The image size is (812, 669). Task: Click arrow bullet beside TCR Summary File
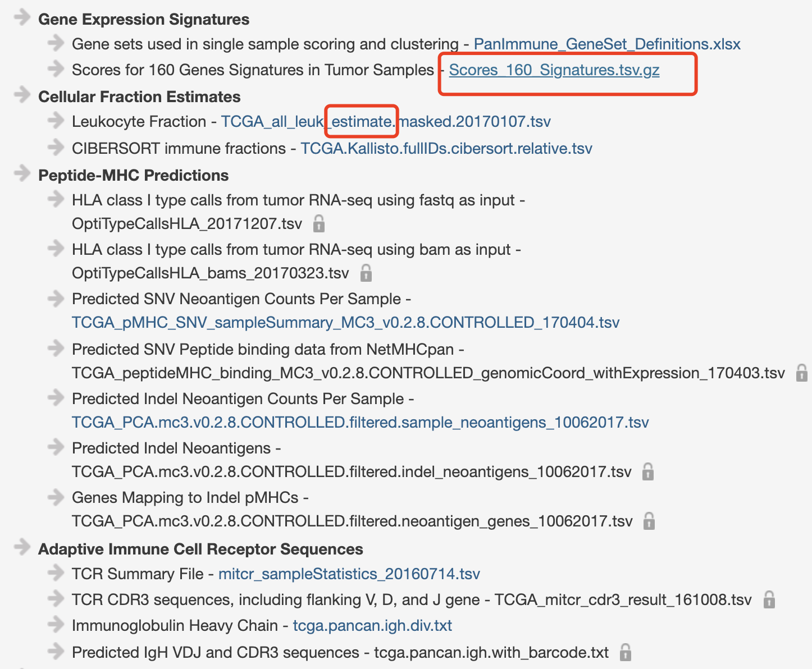[x=56, y=572]
